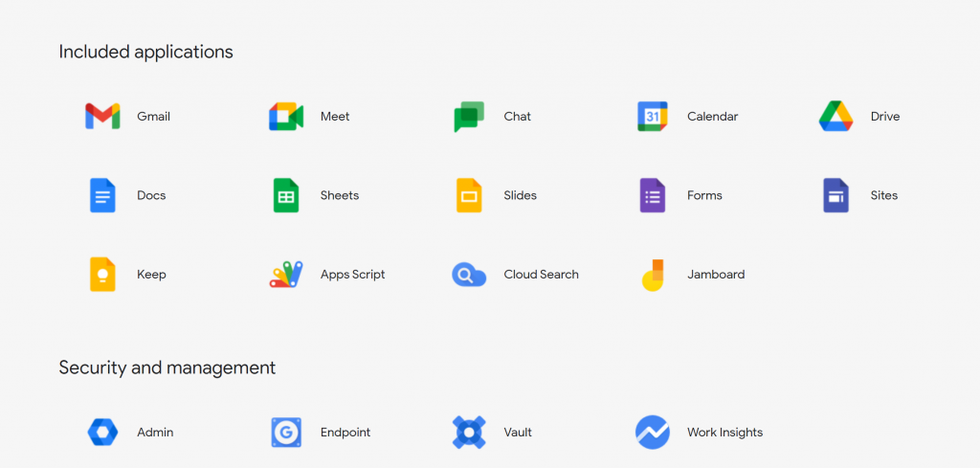Click the Gmail text label
980x468 pixels.
coord(154,117)
